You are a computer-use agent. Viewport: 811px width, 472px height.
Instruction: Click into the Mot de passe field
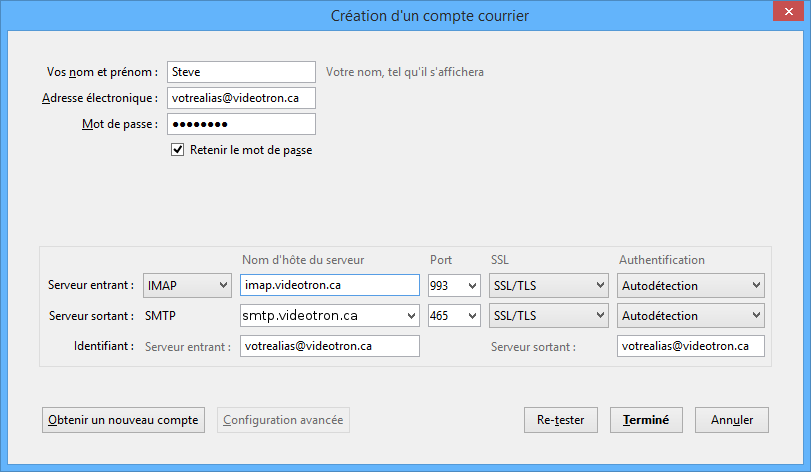(x=241, y=124)
